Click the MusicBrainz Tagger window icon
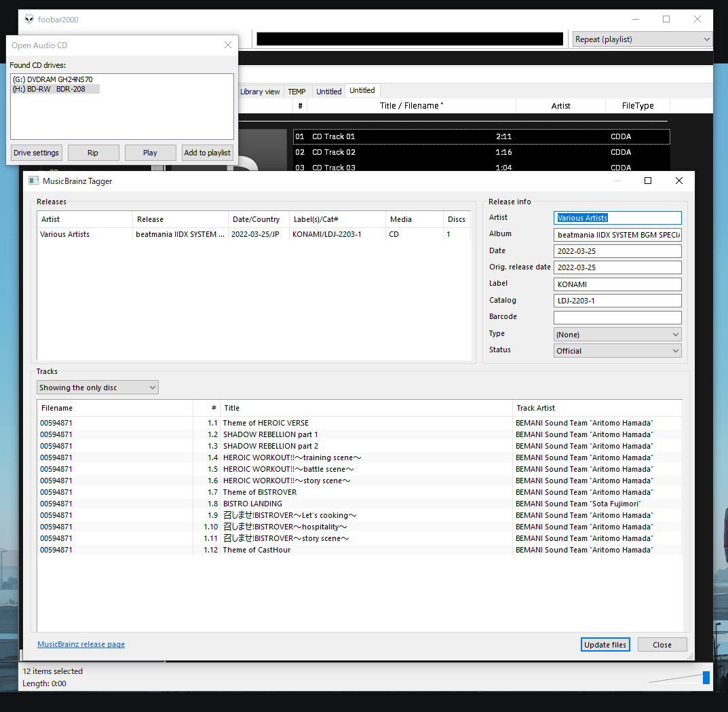Viewport: 728px width, 712px height. (x=33, y=181)
